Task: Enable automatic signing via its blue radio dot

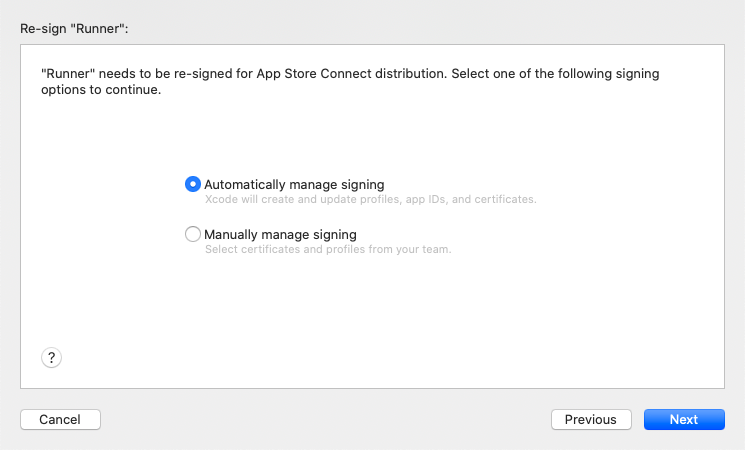Action: pyautogui.click(x=193, y=184)
